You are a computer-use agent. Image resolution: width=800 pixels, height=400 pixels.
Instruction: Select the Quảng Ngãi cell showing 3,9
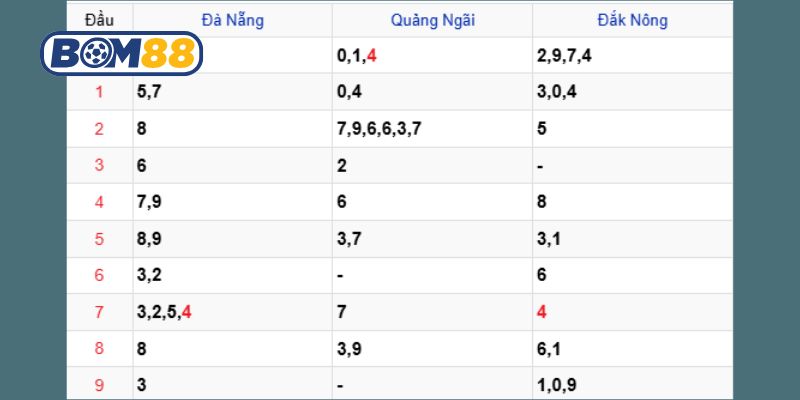pyautogui.click(x=350, y=349)
